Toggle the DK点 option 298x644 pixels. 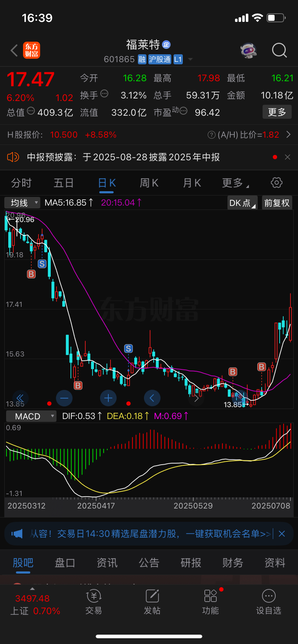click(243, 203)
